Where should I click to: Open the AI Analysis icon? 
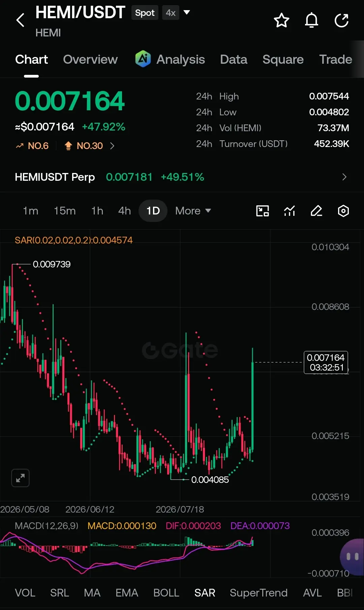(143, 59)
